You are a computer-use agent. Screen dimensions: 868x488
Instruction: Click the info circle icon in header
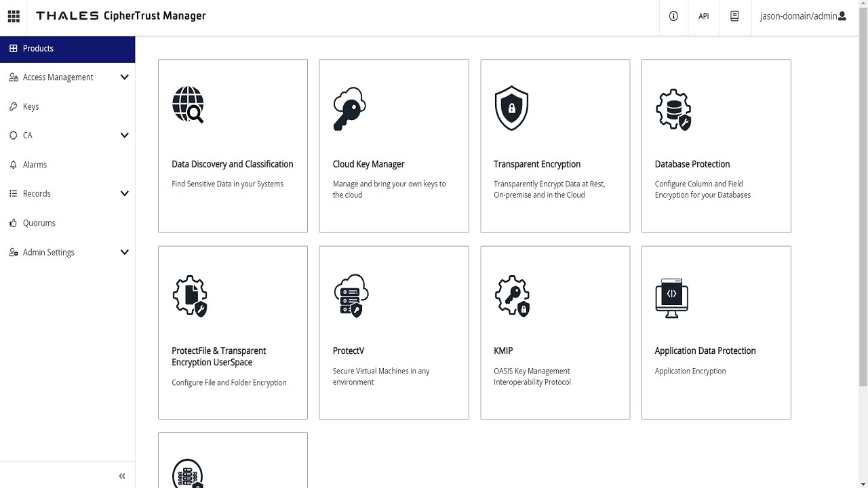(673, 16)
